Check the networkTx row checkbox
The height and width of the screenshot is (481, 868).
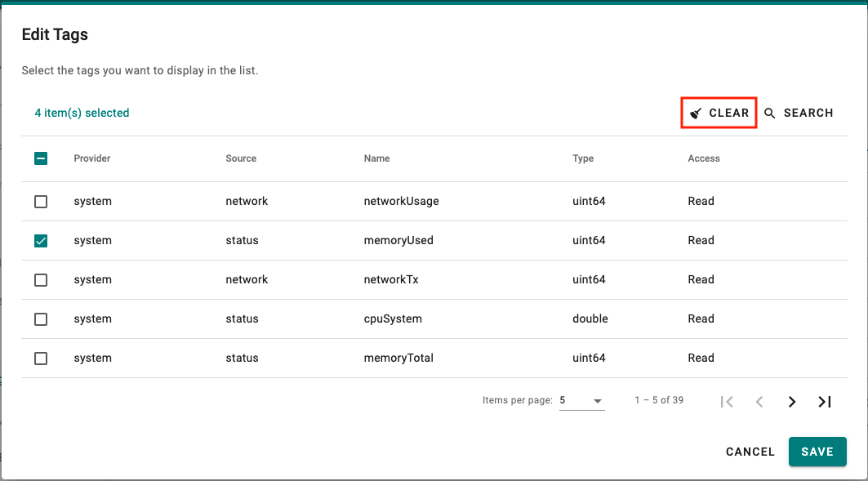pos(41,280)
